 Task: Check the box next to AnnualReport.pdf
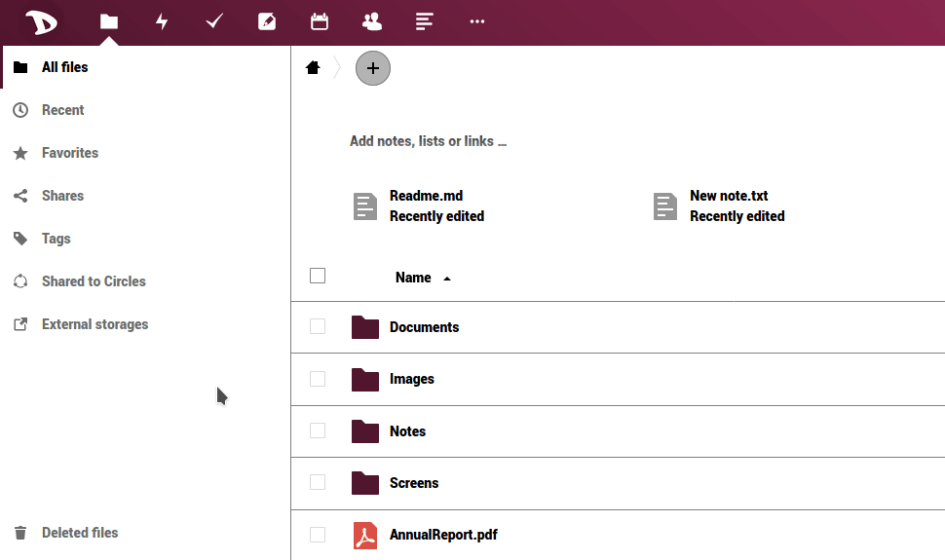pyautogui.click(x=318, y=534)
